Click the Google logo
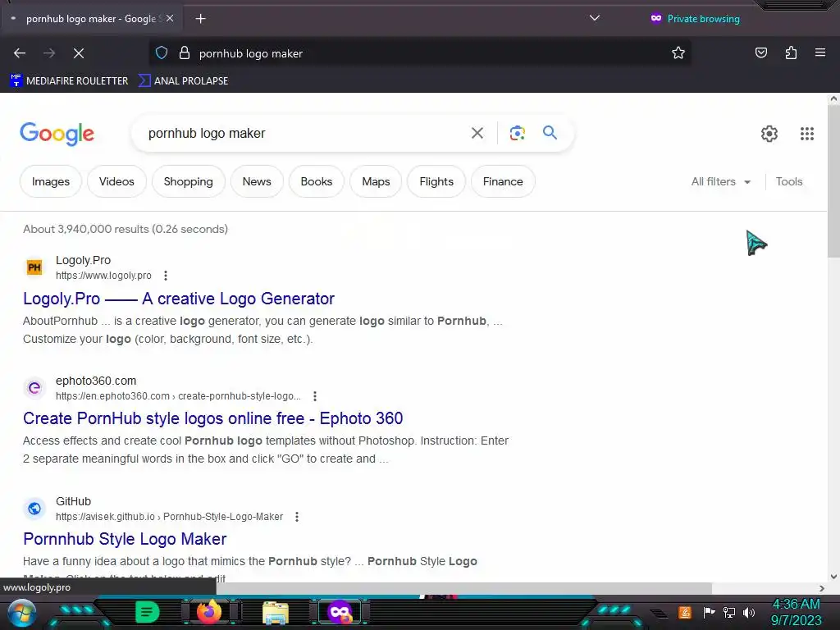This screenshot has width=840, height=630. pyautogui.click(x=57, y=134)
